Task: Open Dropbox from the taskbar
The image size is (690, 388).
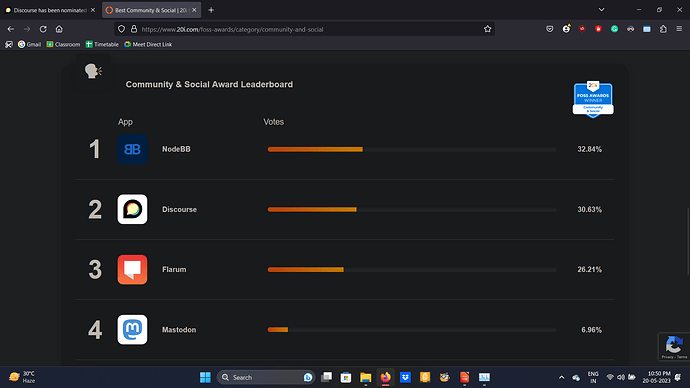Action: click(405, 377)
